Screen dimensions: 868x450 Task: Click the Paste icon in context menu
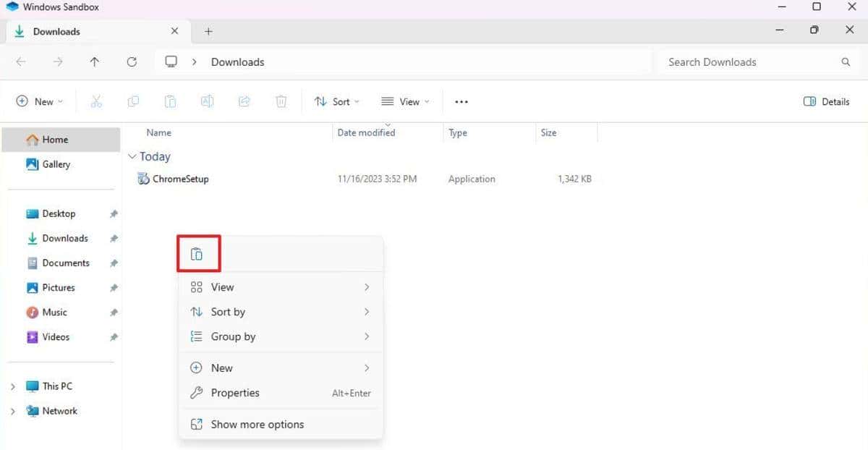196,254
